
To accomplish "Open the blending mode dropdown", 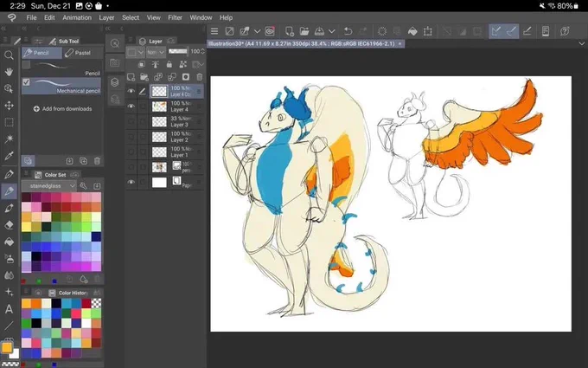I will (156, 52).
